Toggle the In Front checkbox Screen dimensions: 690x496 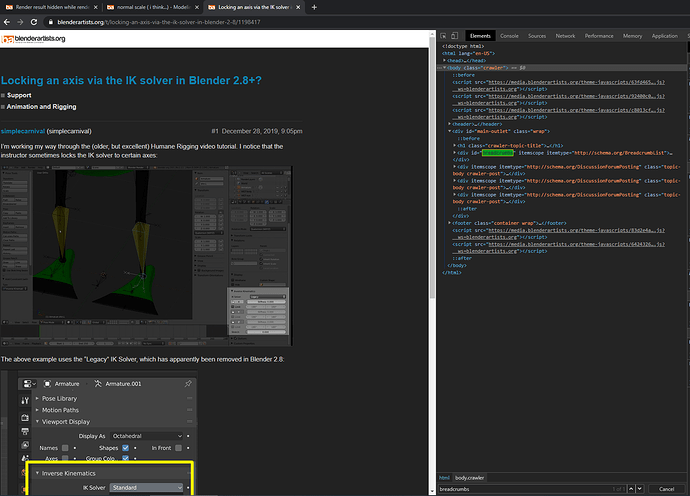(x=178, y=448)
